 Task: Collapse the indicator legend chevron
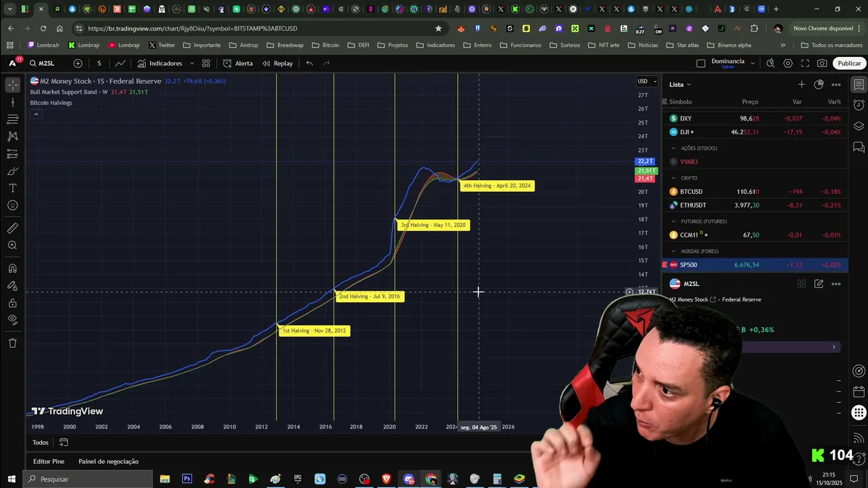point(36,114)
